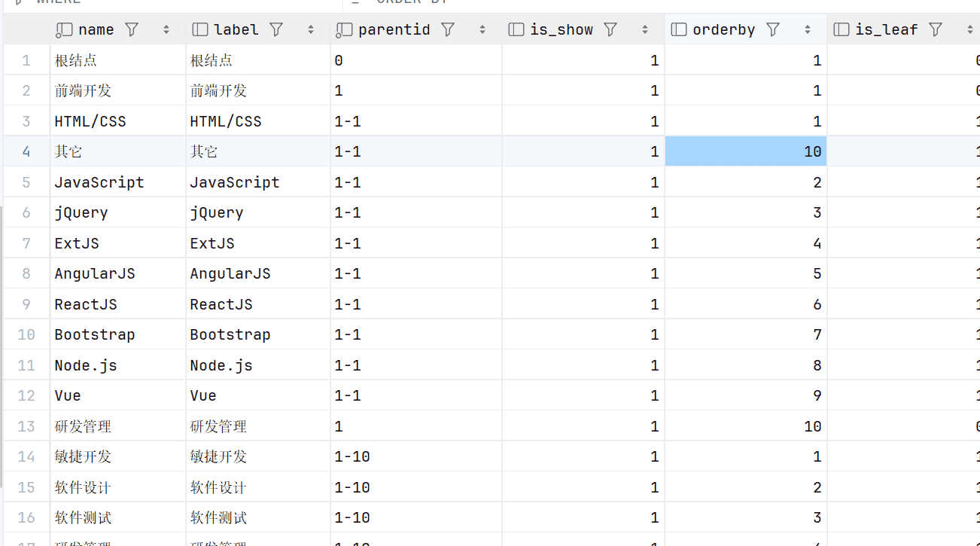Image resolution: width=980 pixels, height=546 pixels.
Task: Click the is_leaf column header
Action: point(887,29)
